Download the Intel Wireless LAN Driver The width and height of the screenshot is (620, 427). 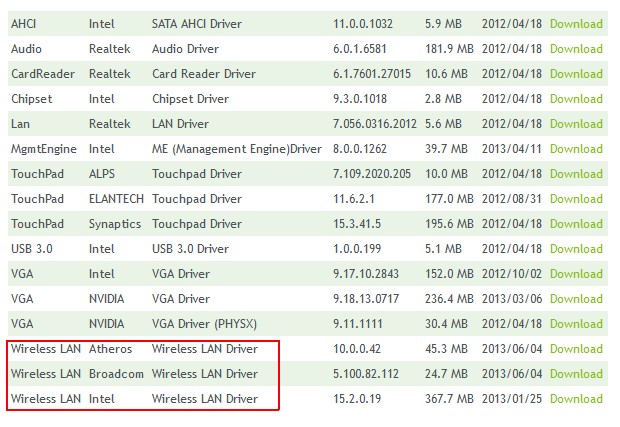coord(576,399)
